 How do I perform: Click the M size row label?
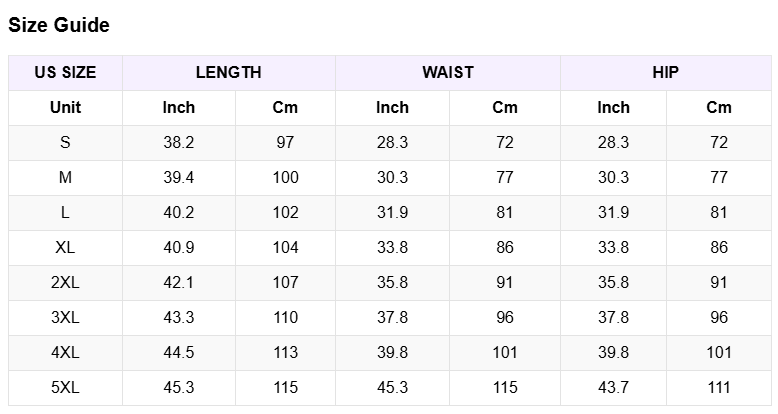click(x=65, y=177)
